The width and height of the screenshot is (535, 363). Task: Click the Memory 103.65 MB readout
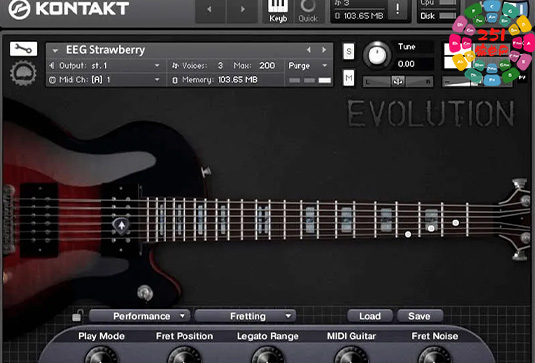237,80
